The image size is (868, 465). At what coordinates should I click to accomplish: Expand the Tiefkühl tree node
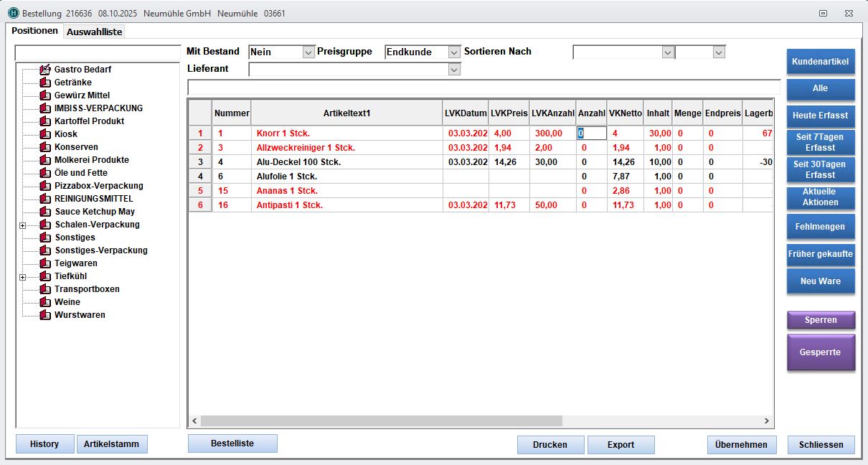click(23, 277)
